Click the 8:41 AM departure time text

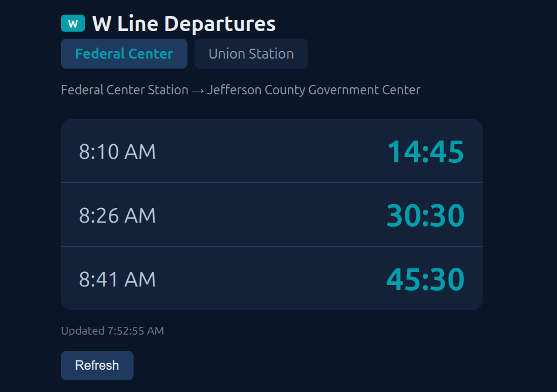point(118,278)
